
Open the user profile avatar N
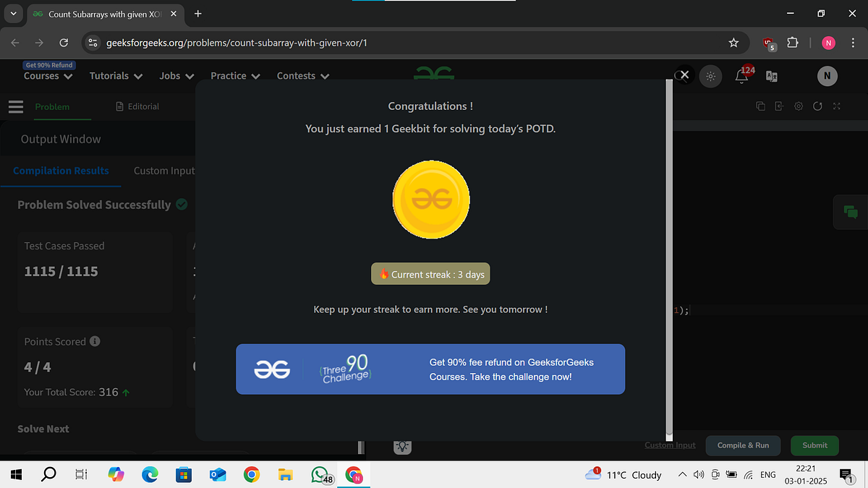pyautogui.click(x=827, y=76)
